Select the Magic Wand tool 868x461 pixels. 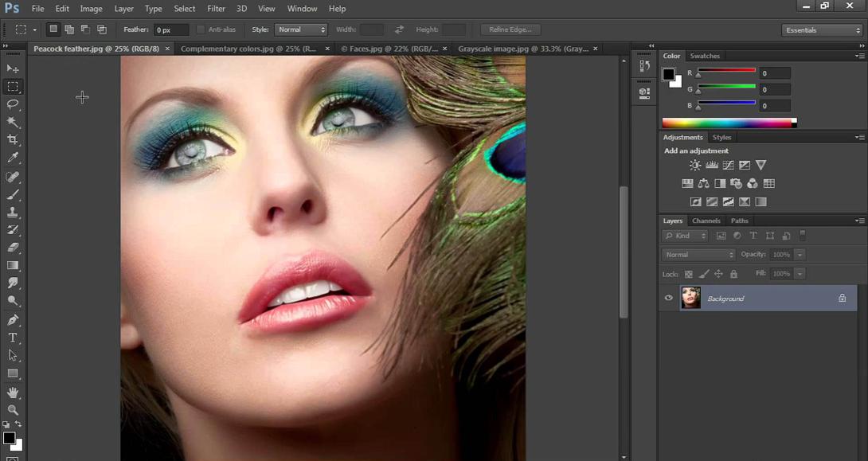pos(13,122)
